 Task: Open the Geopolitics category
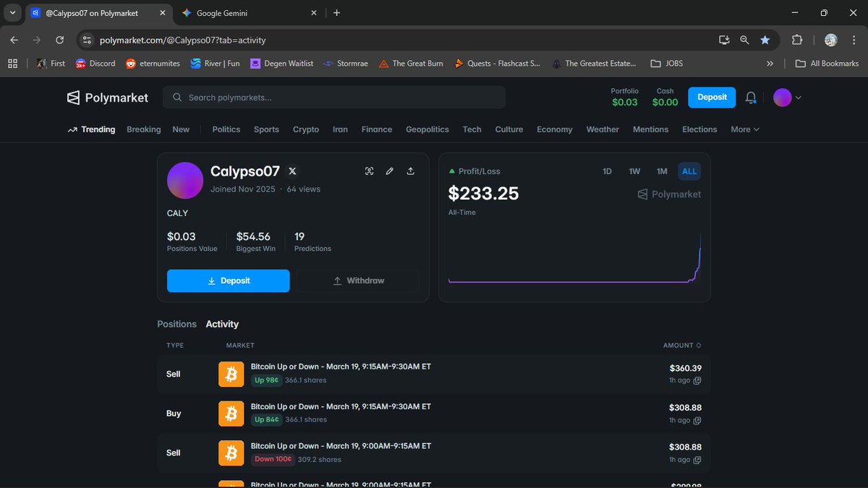(427, 129)
